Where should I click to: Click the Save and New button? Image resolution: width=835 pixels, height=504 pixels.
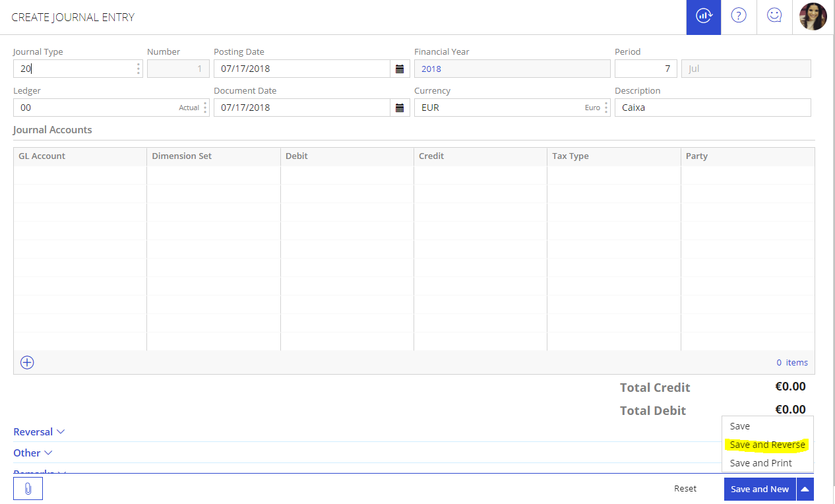760,489
